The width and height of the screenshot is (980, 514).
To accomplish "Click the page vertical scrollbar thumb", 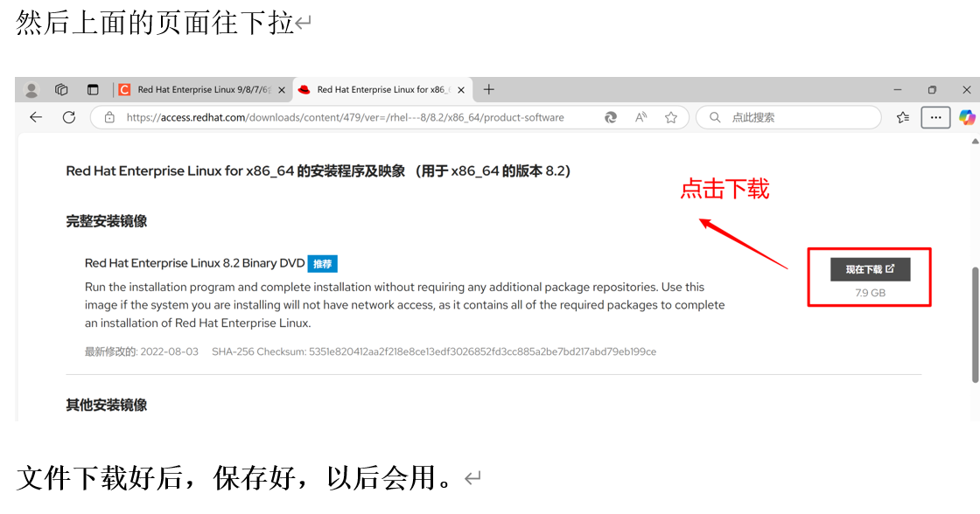I will tap(975, 324).
